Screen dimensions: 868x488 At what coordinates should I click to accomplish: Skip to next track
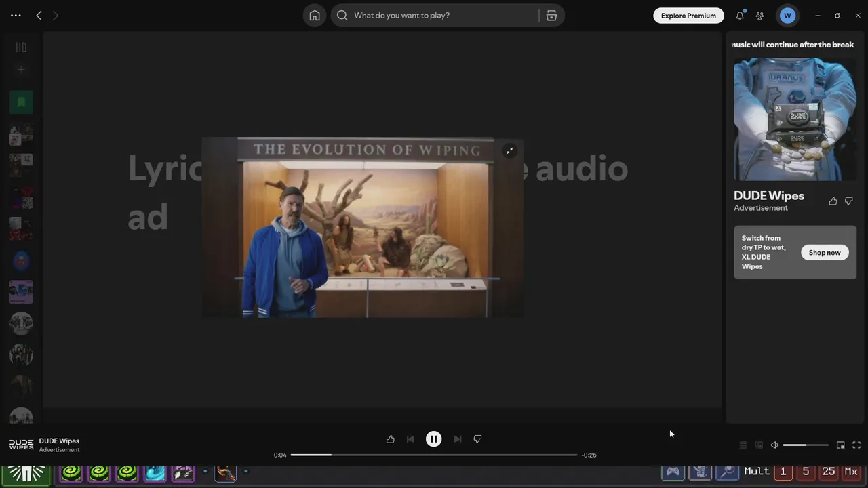pyautogui.click(x=458, y=439)
